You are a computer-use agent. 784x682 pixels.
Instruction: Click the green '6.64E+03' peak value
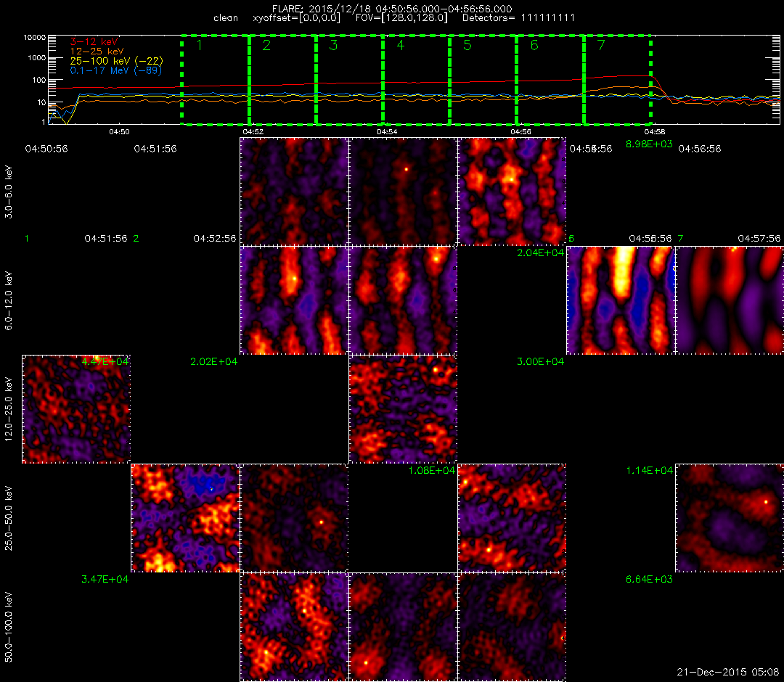pos(650,580)
